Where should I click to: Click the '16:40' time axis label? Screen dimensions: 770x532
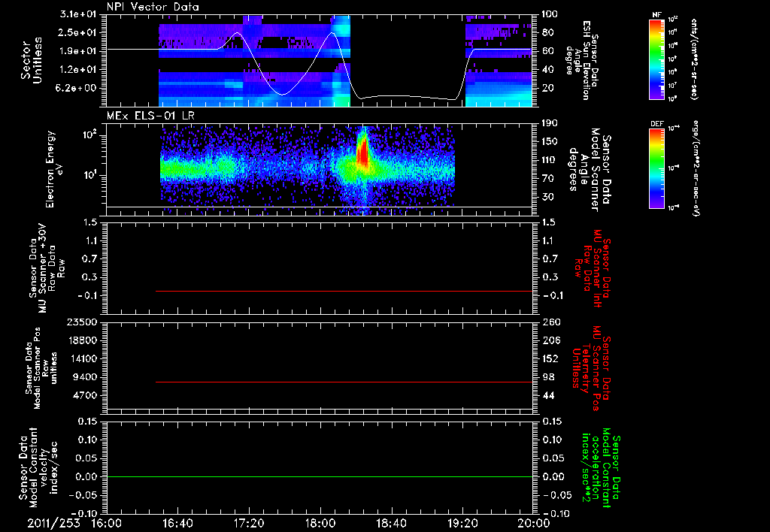[x=177, y=523]
